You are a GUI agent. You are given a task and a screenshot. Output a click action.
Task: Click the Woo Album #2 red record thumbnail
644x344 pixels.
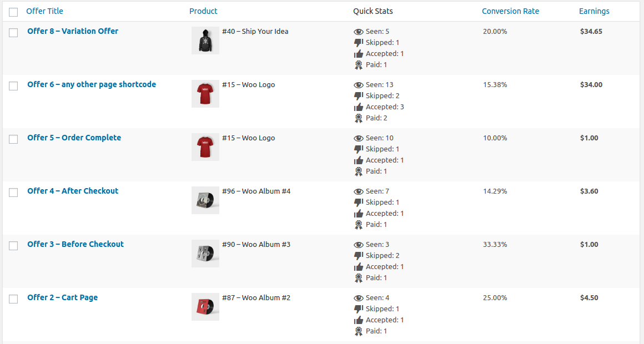(205, 307)
